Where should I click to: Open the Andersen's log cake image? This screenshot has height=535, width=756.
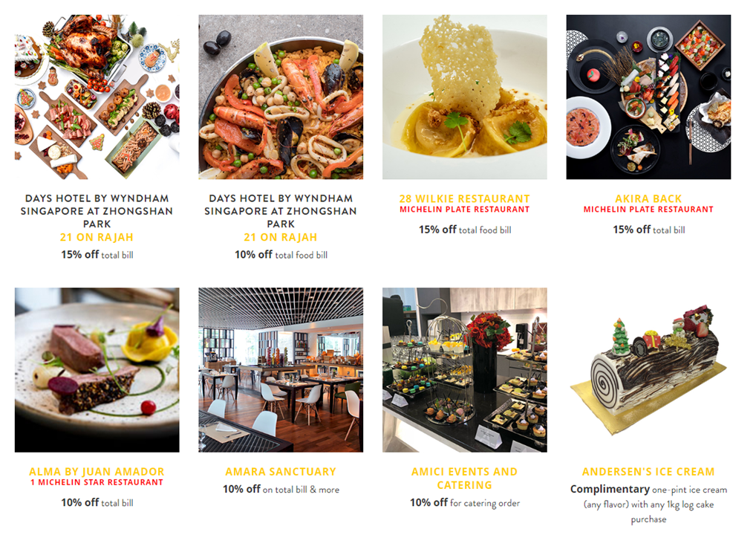point(648,370)
